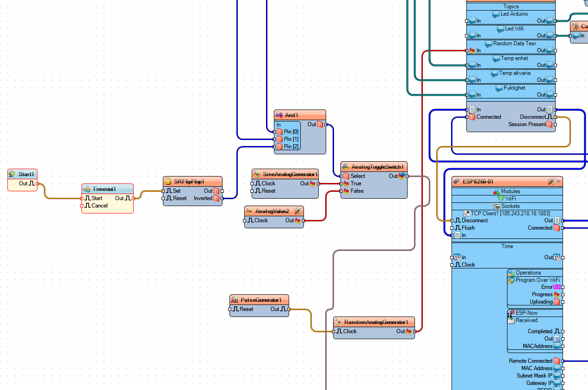
Task: Select the SRFlipFlop1 Set pin
Action: point(163,191)
